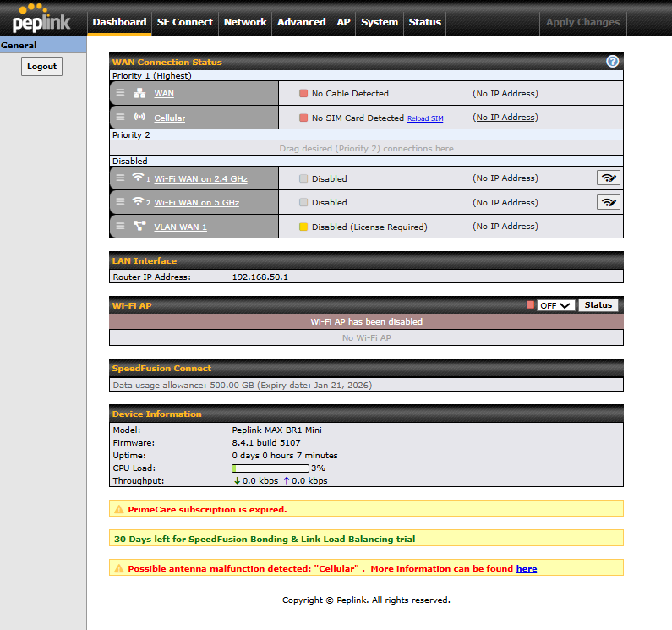Screen dimensions: 672x630
Task: Grab drag handle for Wi-Fi WAN 2.4 GHz
Action: (x=120, y=178)
